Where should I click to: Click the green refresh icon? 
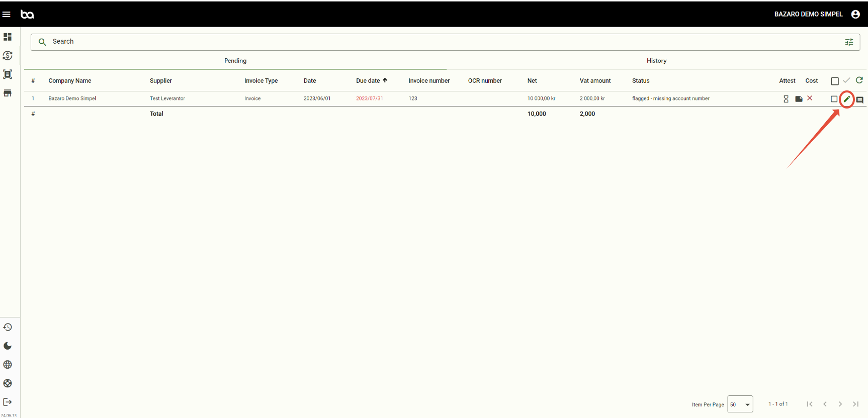tap(859, 80)
